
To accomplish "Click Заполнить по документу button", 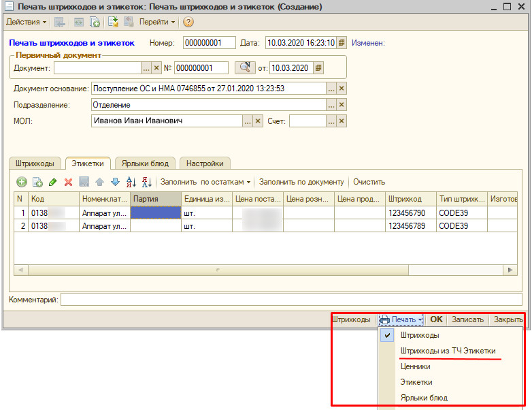I will (x=301, y=182).
